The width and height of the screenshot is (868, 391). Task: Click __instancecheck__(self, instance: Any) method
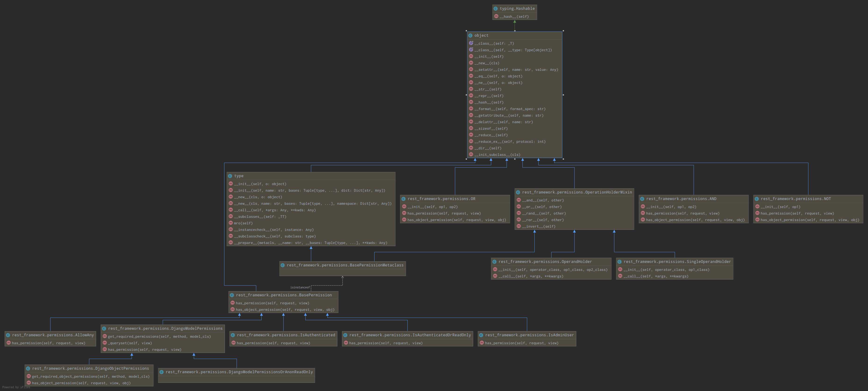pyautogui.click(x=274, y=230)
